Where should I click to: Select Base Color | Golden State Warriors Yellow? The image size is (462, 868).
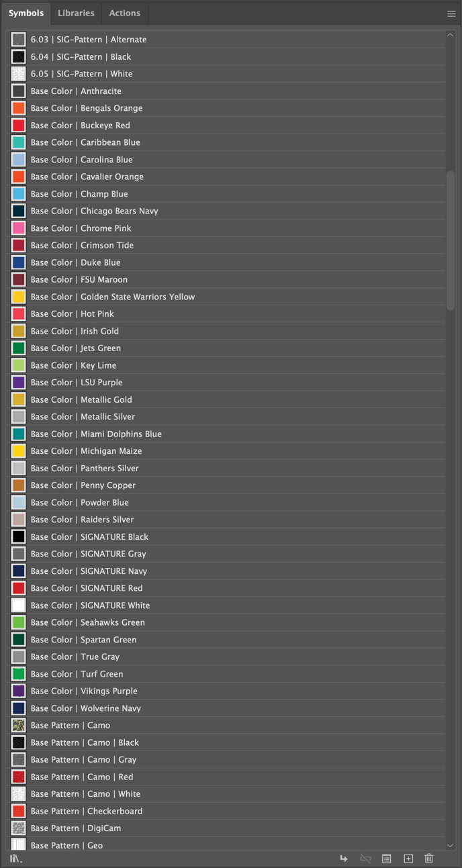(112, 297)
